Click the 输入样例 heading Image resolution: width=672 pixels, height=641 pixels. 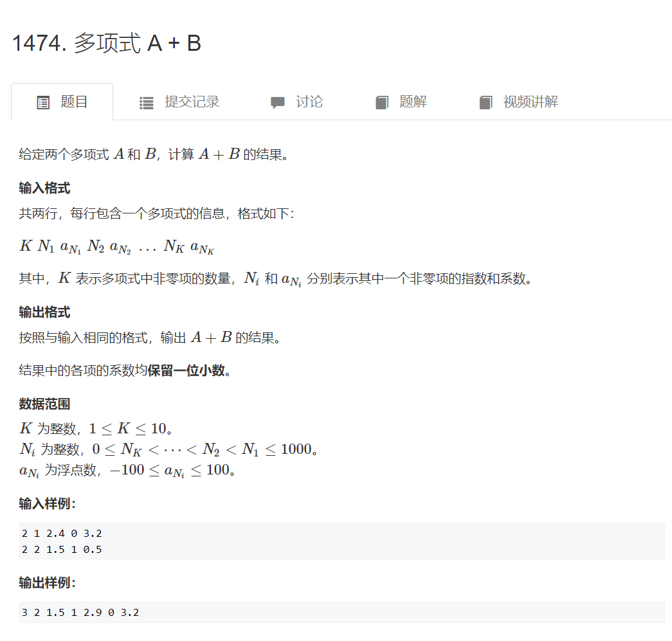(x=47, y=503)
